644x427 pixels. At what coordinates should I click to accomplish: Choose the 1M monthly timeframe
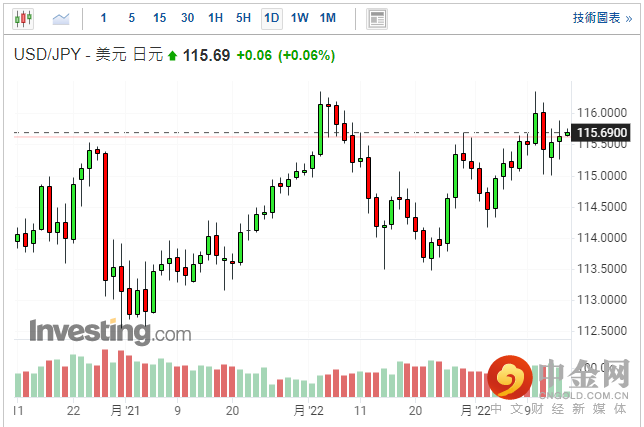point(327,18)
